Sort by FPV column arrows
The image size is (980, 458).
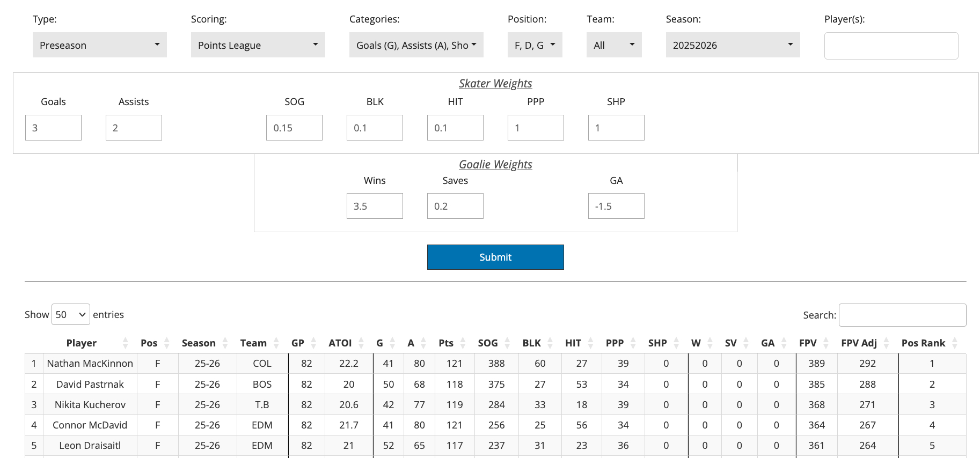tap(826, 343)
